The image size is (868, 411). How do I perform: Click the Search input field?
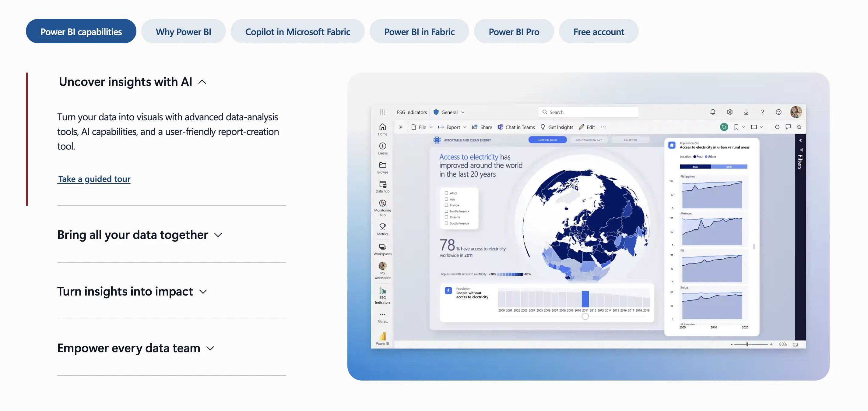point(588,112)
